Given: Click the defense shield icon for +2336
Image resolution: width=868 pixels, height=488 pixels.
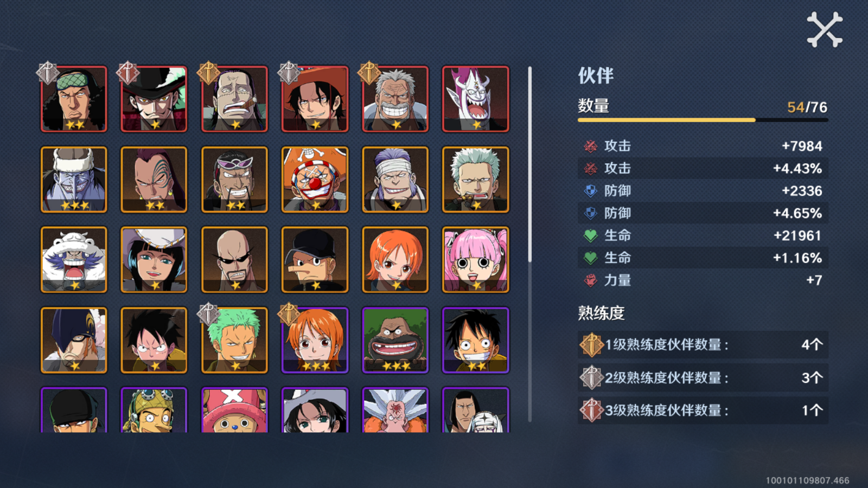Looking at the screenshot, I should click(x=590, y=191).
